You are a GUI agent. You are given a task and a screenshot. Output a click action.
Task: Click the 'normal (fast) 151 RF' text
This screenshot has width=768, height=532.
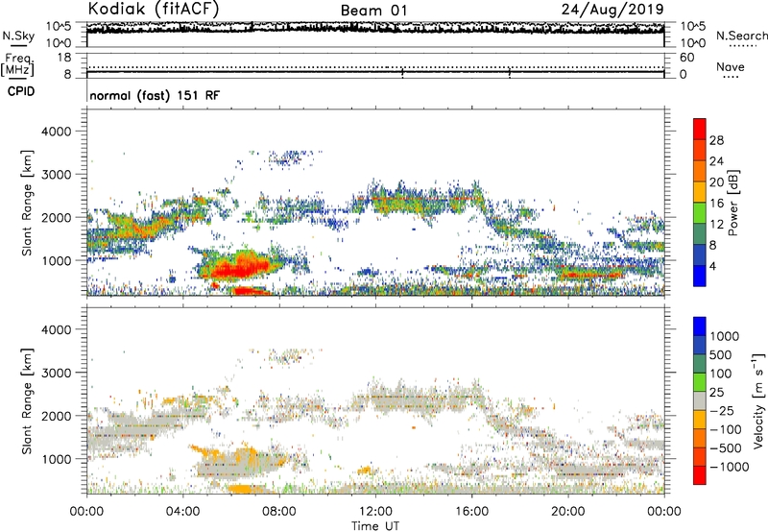pyautogui.click(x=155, y=95)
